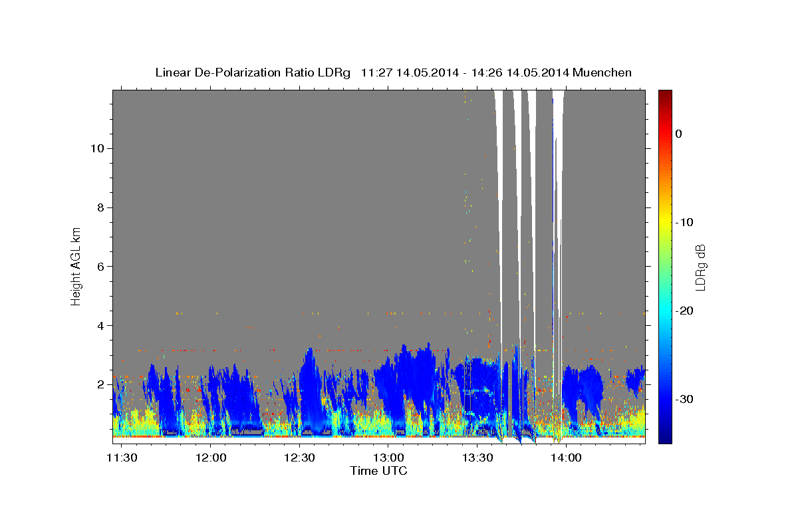Click the 'Muenchen' location in the title

[x=602, y=72]
